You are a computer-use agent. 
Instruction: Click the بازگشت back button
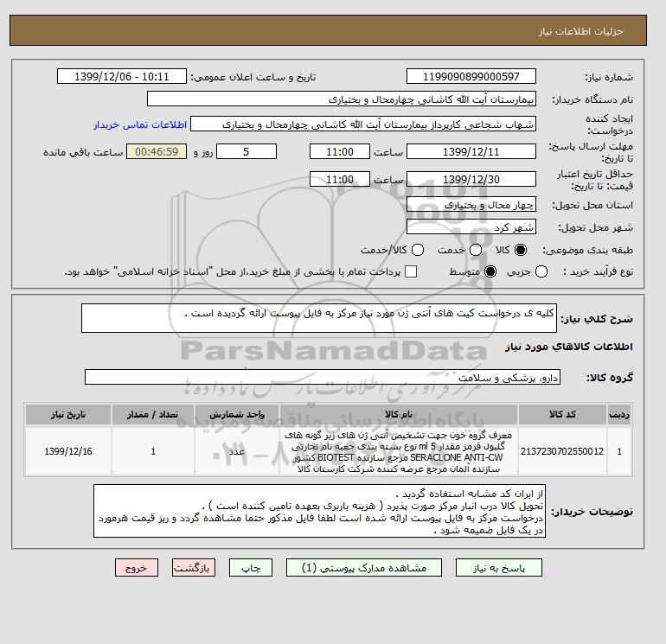point(194,568)
